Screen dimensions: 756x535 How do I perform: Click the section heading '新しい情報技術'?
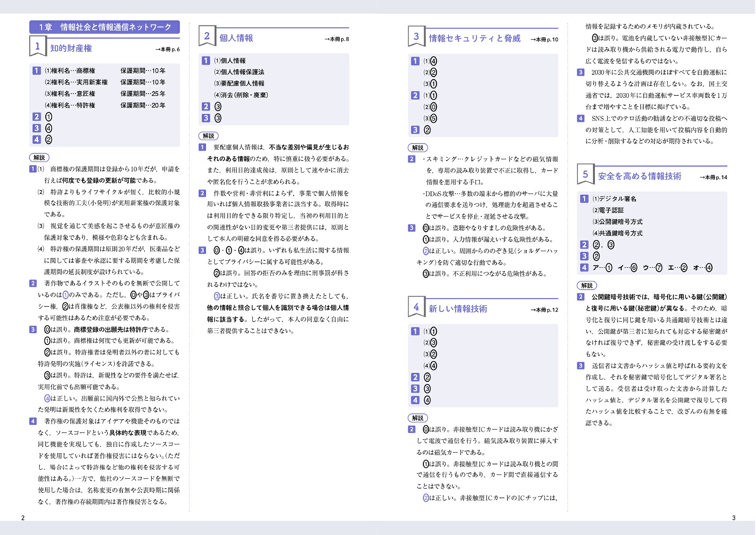458,309
